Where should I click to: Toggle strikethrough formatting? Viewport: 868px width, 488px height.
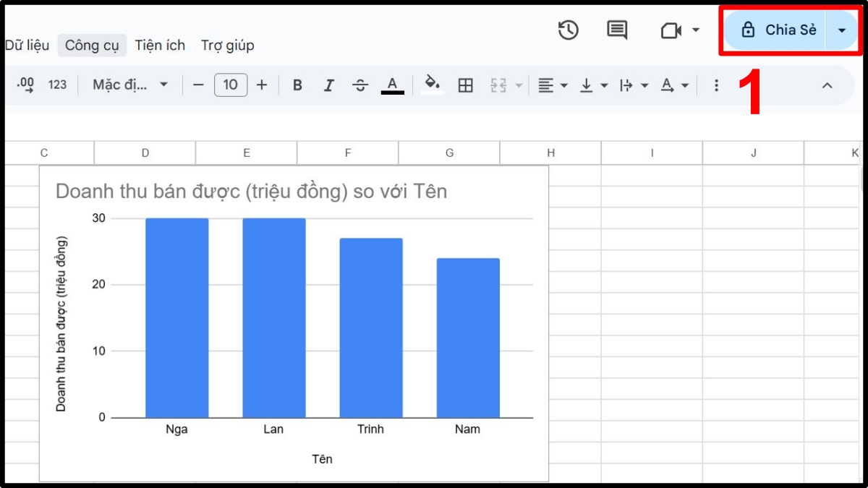pos(360,85)
